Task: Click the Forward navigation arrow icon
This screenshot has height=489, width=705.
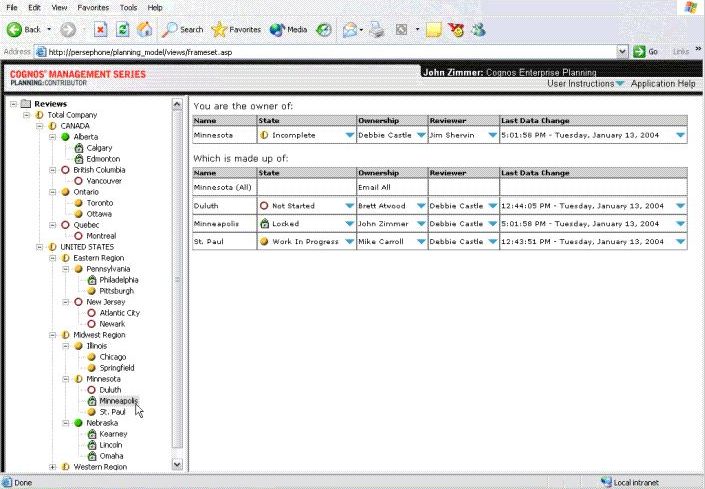Action: pos(68,30)
